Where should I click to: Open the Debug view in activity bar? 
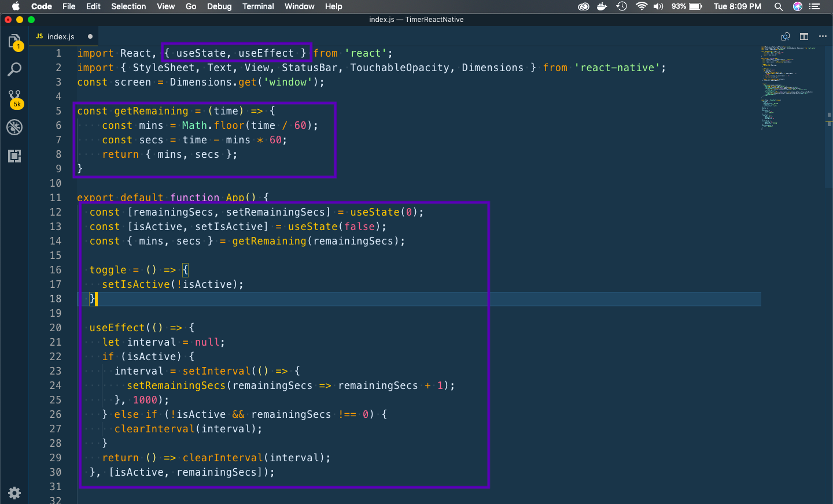[x=14, y=127]
